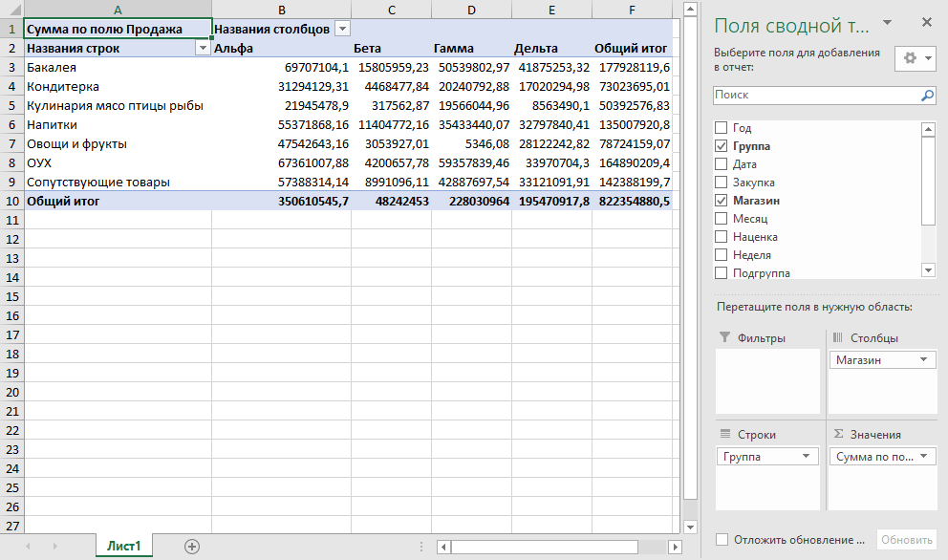948x560 pixels.
Task: Select column D header
Action: tap(471, 10)
